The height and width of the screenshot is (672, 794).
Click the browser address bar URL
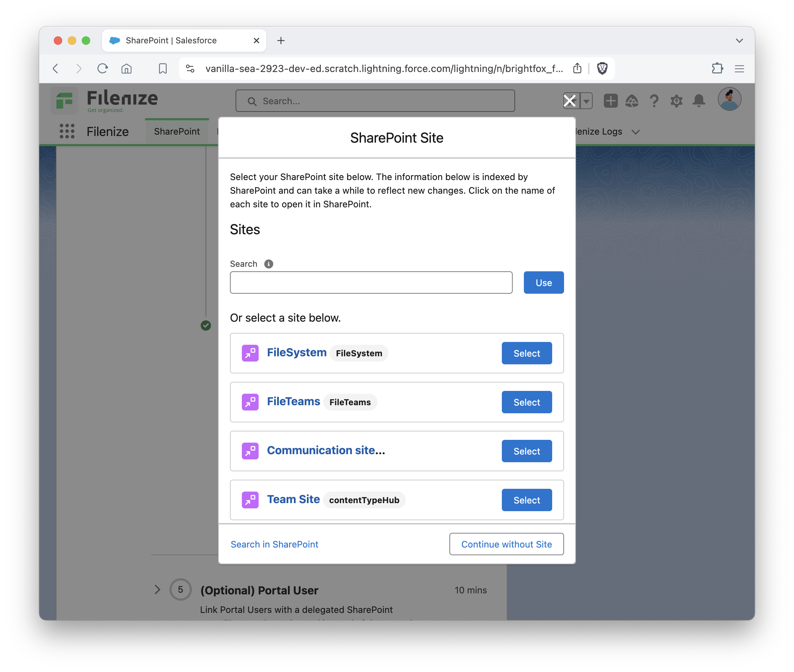pos(384,69)
